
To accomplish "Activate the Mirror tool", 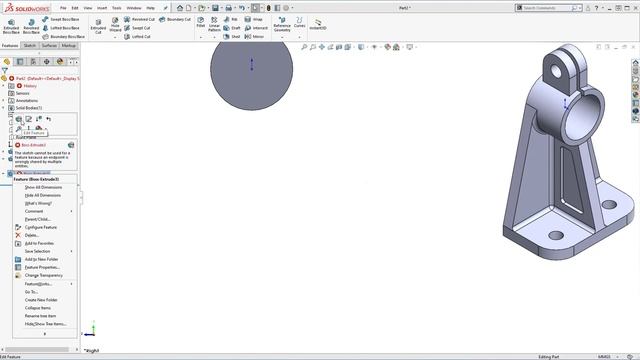I will [x=254, y=36].
